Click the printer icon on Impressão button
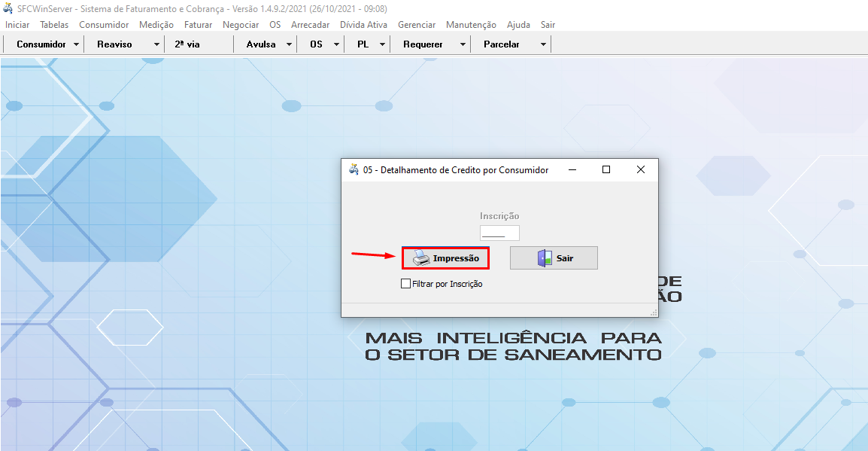This screenshot has height=451, width=868. coord(421,258)
